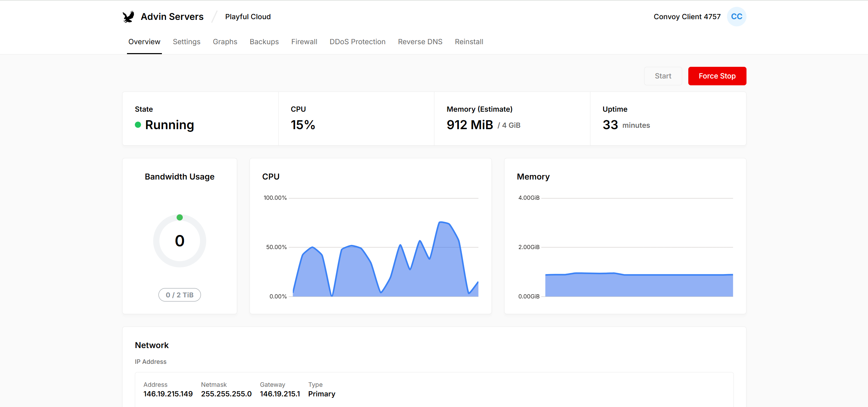Select the Firewall tab
The width and height of the screenshot is (868, 407).
point(304,42)
